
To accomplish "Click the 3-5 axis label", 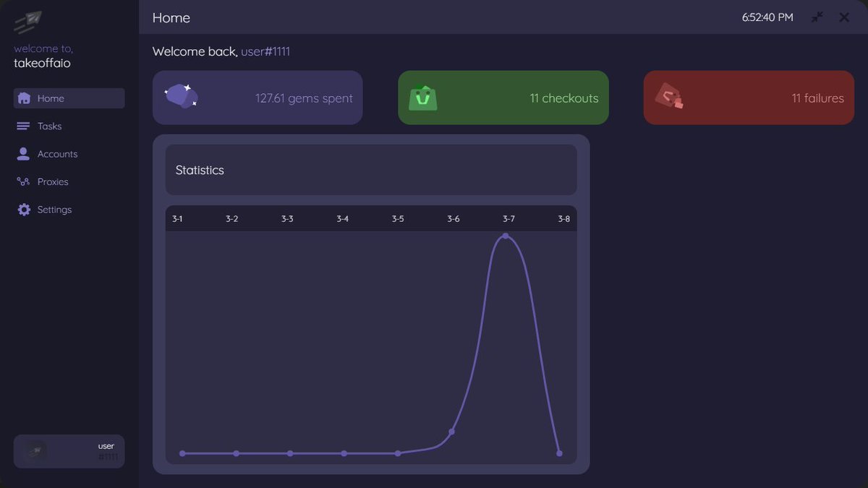I will tap(398, 218).
